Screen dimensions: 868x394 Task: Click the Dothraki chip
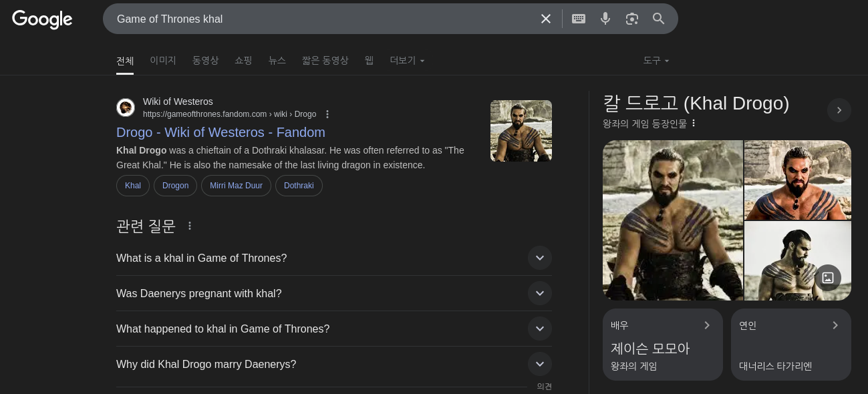pyautogui.click(x=299, y=186)
